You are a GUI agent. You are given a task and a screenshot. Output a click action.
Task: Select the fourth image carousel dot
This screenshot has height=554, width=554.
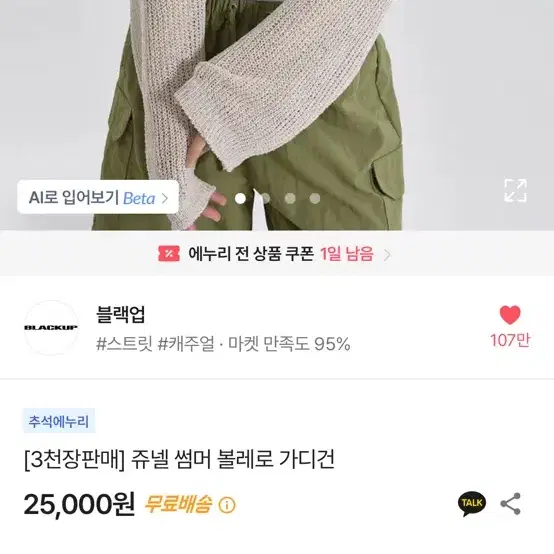tap(315, 199)
